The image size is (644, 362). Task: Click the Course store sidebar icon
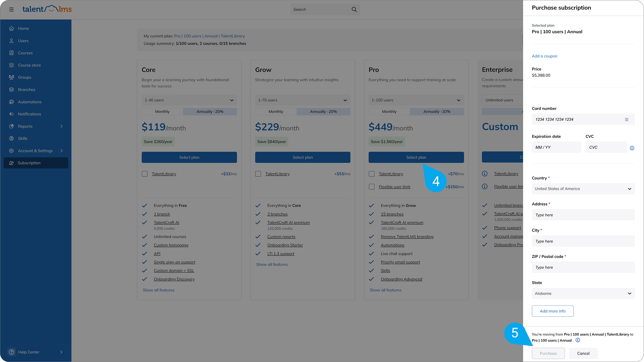click(x=11, y=65)
